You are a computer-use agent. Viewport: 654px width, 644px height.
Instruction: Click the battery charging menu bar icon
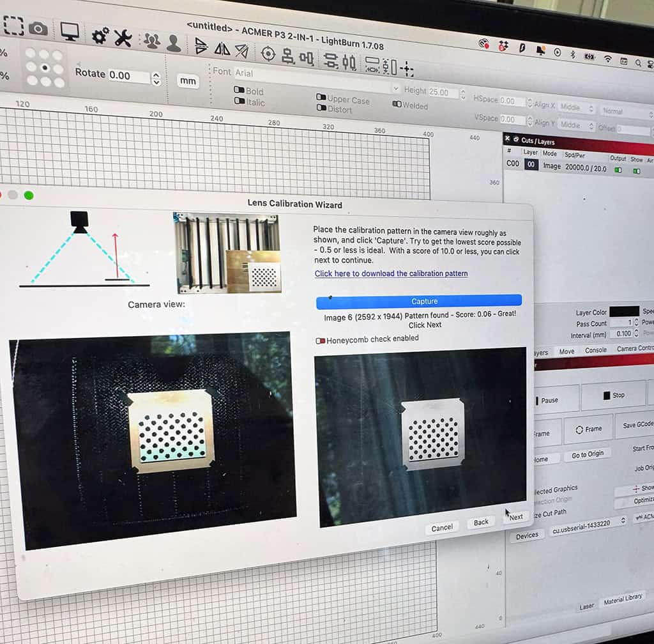pyautogui.click(x=589, y=56)
